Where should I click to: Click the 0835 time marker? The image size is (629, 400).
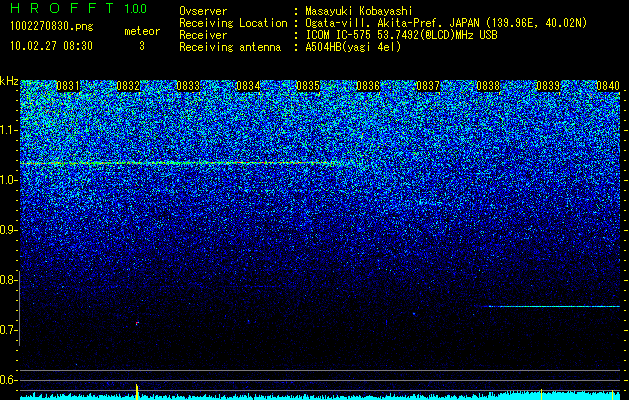[x=308, y=86]
